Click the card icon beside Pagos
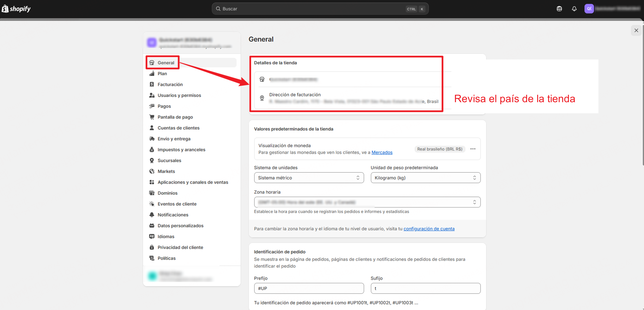This screenshot has width=644, height=310. 152,106
